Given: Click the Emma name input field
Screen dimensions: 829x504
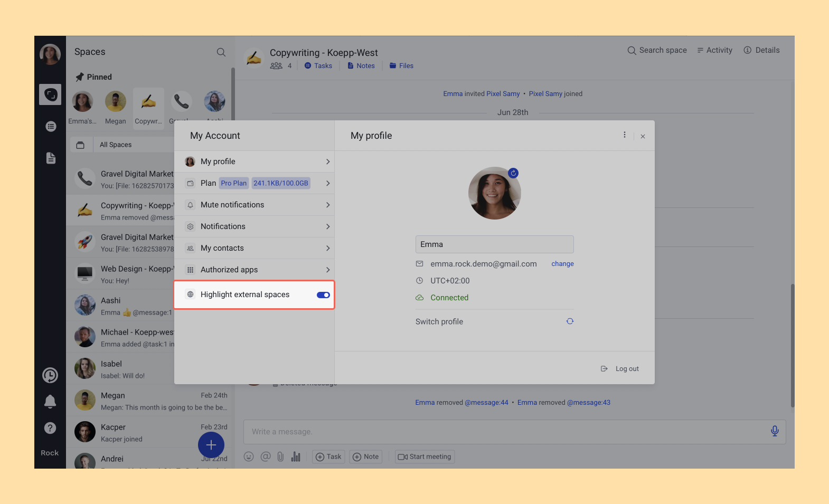Looking at the screenshot, I should coord(494,244).
